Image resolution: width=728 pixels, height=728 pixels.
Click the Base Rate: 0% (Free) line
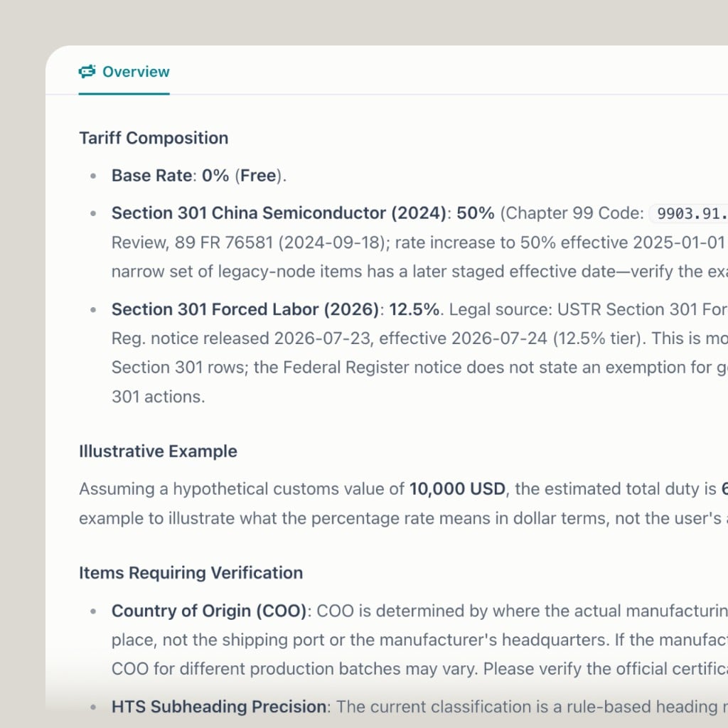(x=199, y=176)
